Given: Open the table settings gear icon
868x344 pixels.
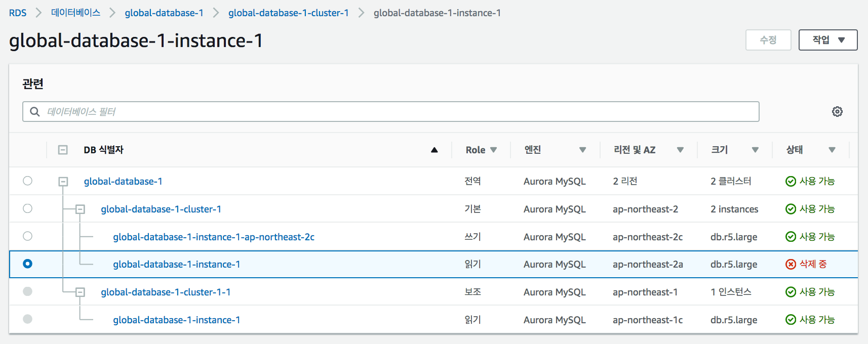Looking at the screenshot, I should (837, 112).
